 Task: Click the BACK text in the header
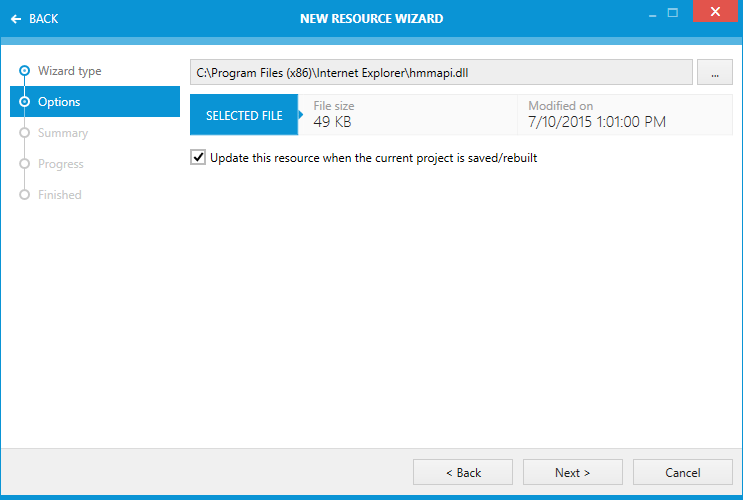(44, 18)
